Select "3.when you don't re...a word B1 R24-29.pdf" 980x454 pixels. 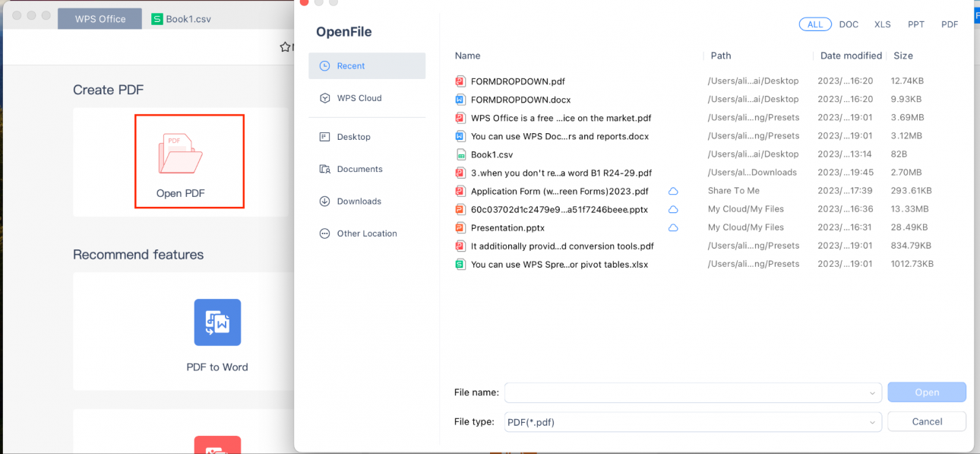(x=561, y=173)
